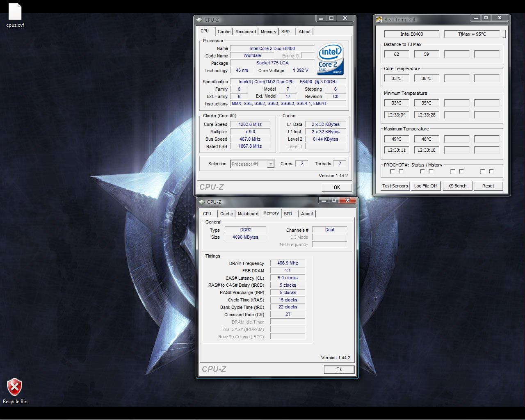Image resolution: width=525 pixels, height=420 pixels.
Task: Click the Bank Cycle Time value 22 clocks
Action: coord(288,307)
